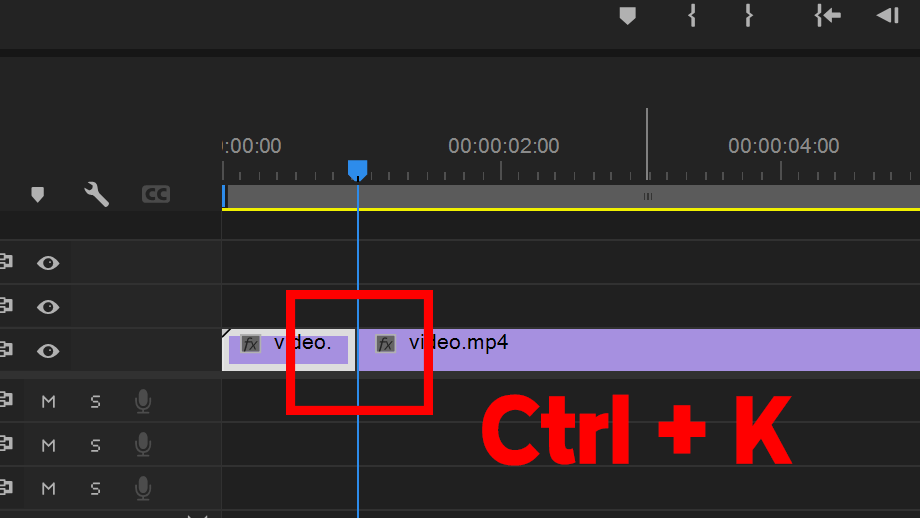Click the blue playhead handle on the ruler
Viewport: 920px width, 518px height.
click(357, 170)
